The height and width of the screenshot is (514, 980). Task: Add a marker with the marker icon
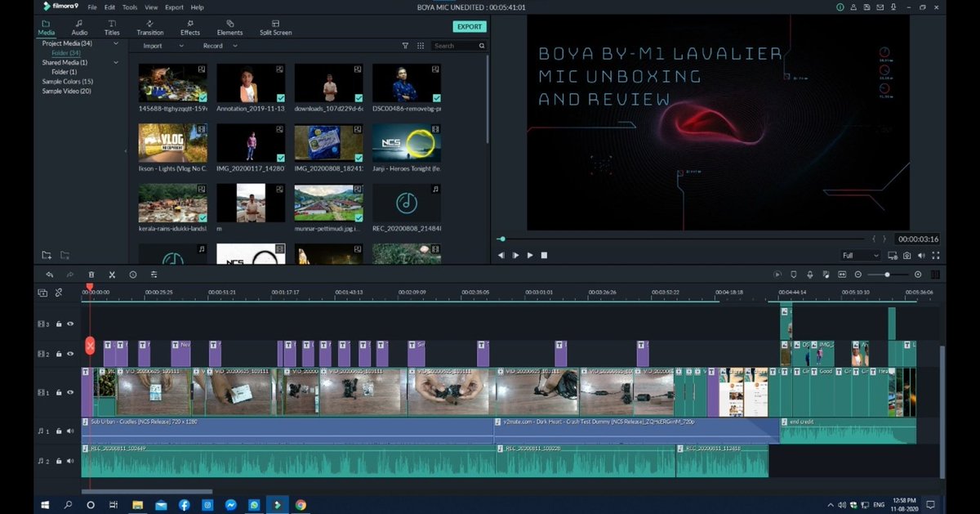(793, 275)
